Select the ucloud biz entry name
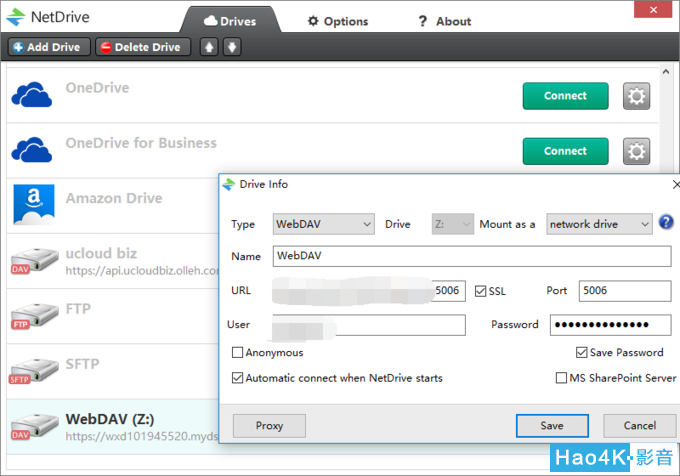680x476 pixels. click(101, 253)
